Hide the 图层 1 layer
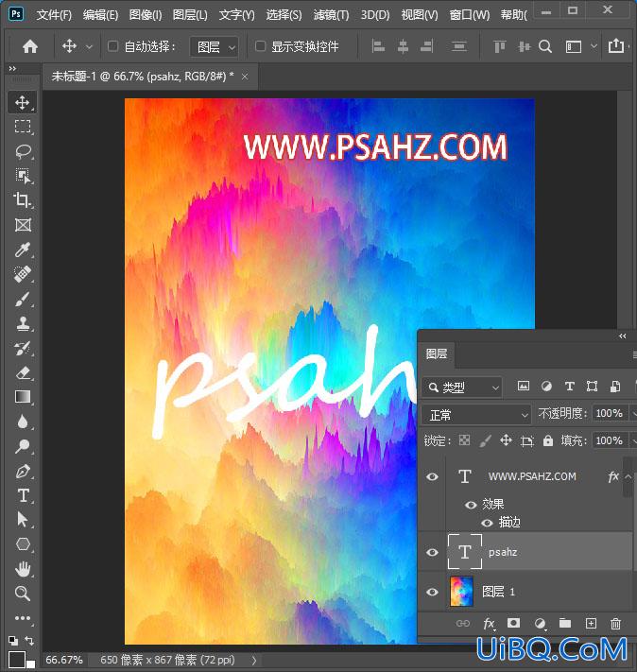 432,593
